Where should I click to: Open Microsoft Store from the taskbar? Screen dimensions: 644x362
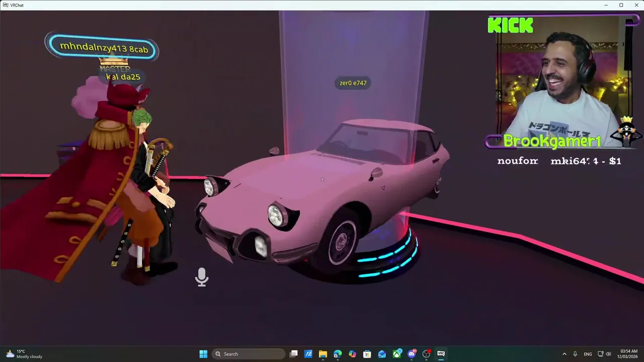pos(367,354)
